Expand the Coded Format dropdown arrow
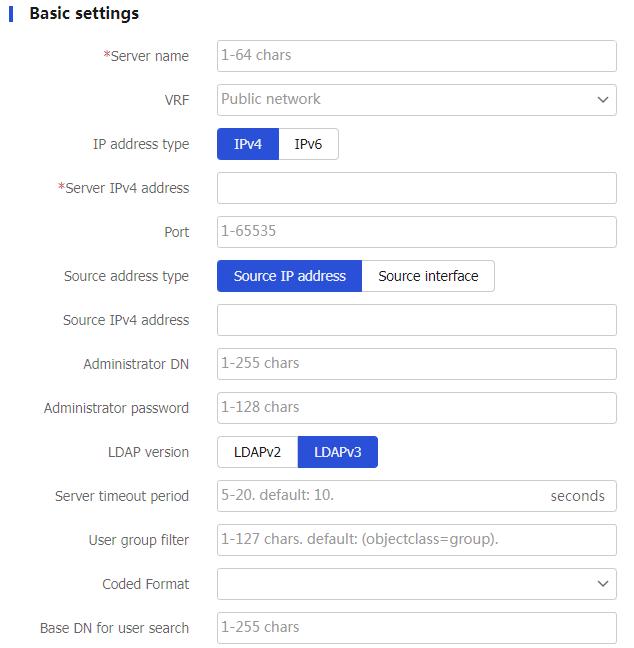Screen dimensions: 634x648 click(603, 584)
